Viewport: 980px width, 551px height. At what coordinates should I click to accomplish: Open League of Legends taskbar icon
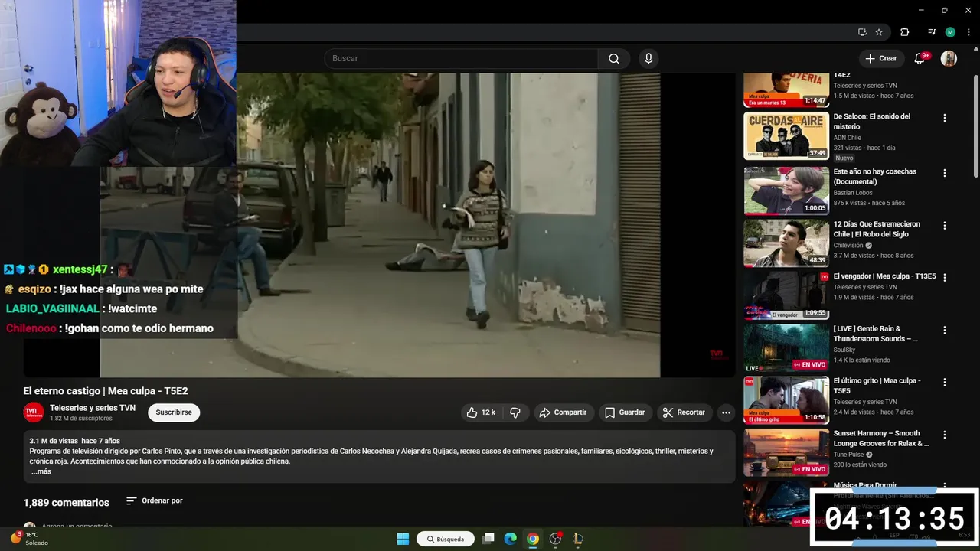click(x=577, y=539)
